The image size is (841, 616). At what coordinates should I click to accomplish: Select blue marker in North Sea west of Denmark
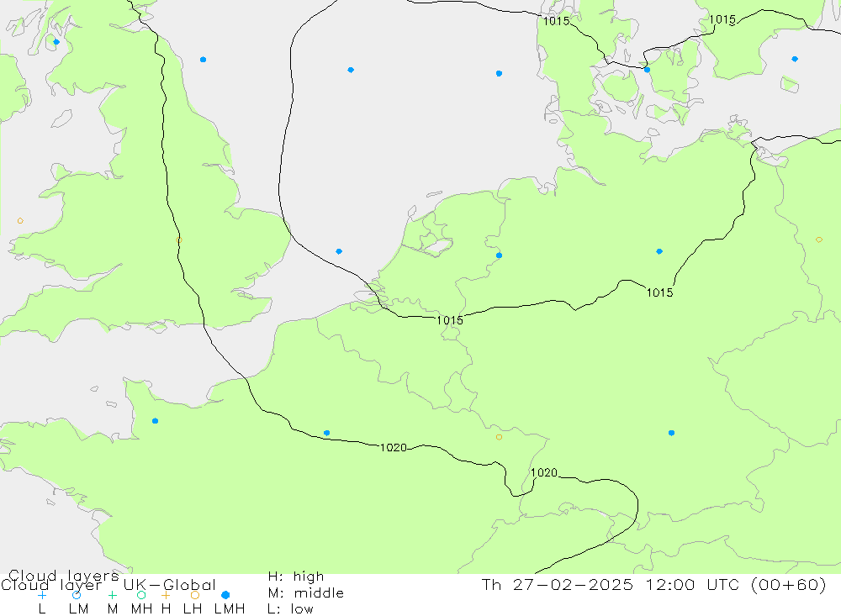coord(499,73)
